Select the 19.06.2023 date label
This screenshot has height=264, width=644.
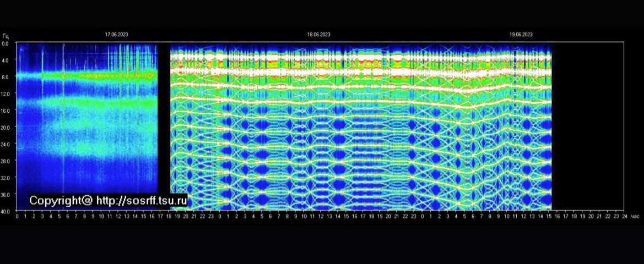521,35
